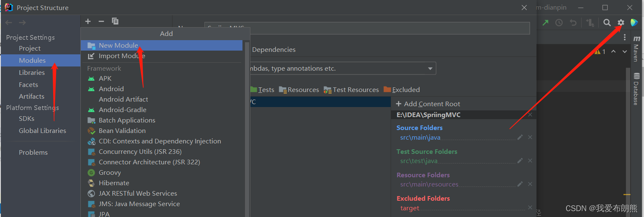The height and width of the screenshot is (217, 644).
Task: Go to previous highlighted problem up arrow
Action: [613, 51]
